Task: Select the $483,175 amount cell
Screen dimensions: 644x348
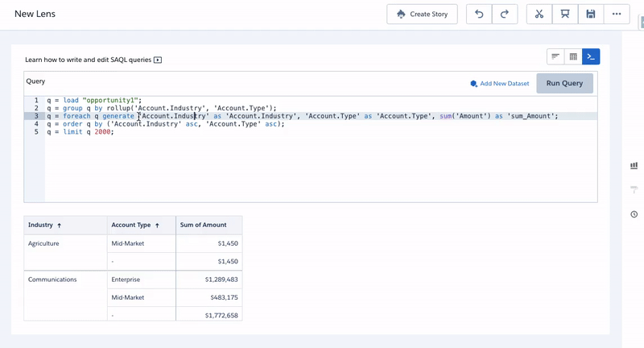Action: coord(209,297)
